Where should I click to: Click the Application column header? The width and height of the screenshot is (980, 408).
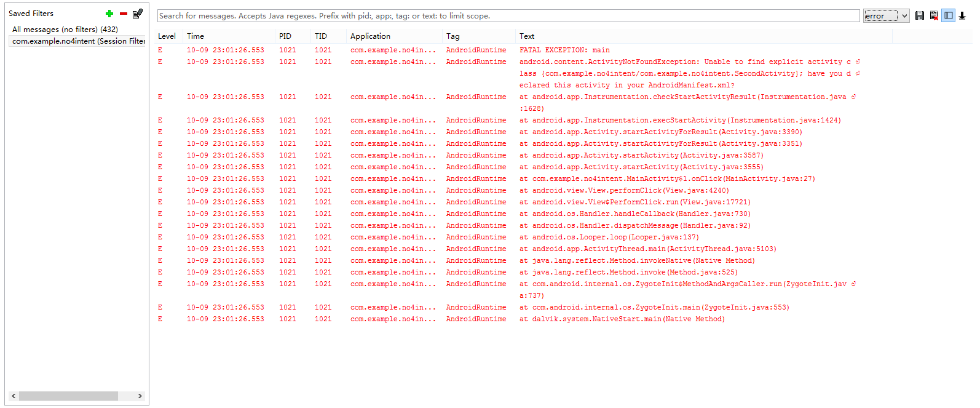point(370,36)
